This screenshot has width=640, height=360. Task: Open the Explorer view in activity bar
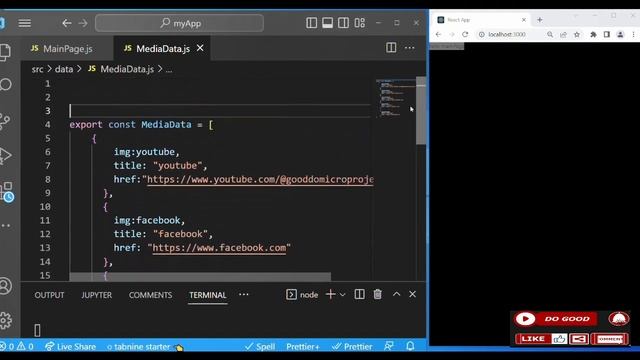[6, 52]
